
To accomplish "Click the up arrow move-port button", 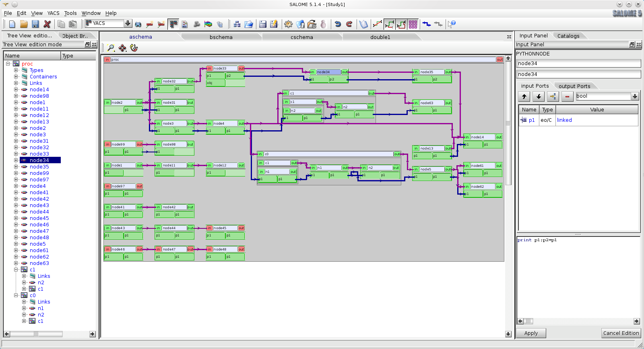I will click(x=524, y=96).
